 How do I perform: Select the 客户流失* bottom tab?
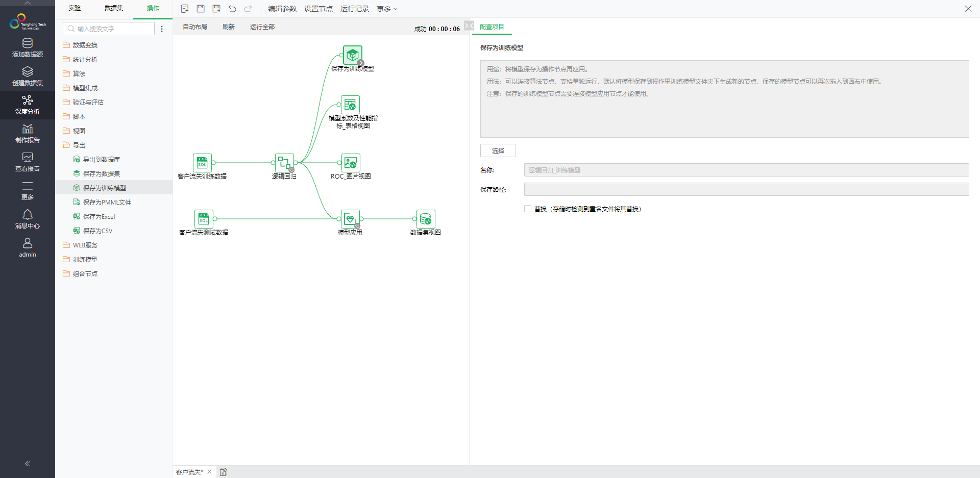click(x=189, y=472)
